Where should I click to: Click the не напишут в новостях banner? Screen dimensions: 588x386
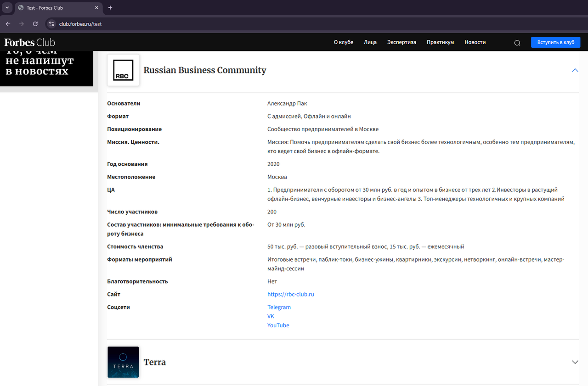(x=46, y=68)
